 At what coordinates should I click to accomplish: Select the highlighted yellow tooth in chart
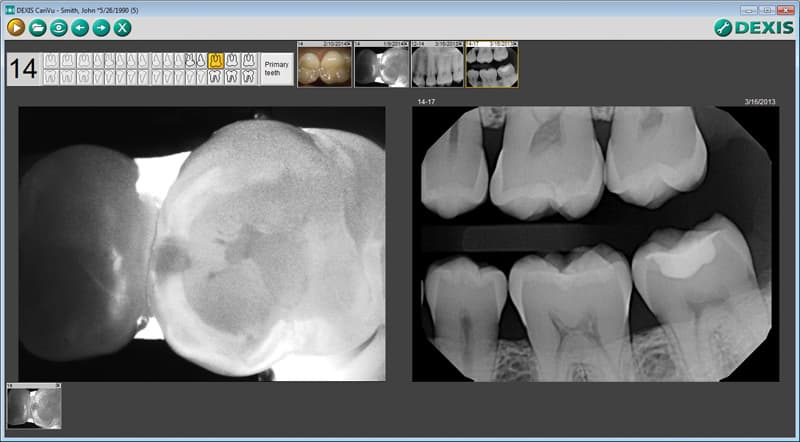[x=216, y=61]
